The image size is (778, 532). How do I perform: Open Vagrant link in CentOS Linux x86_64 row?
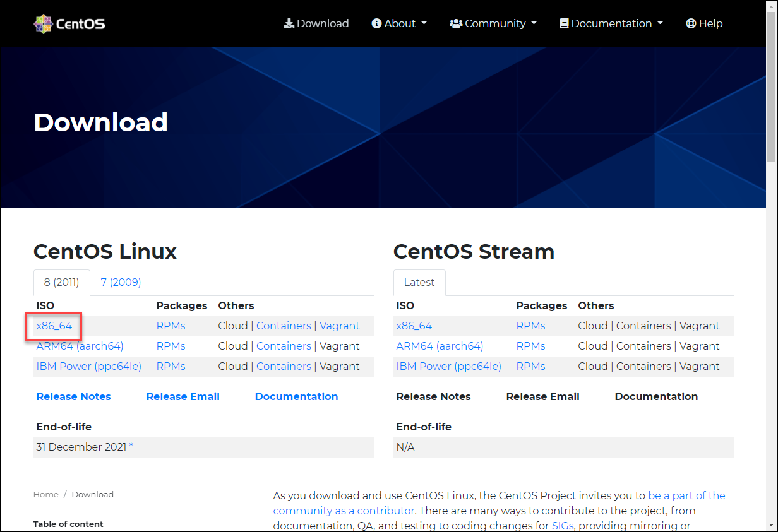click(x=340, y=326)
